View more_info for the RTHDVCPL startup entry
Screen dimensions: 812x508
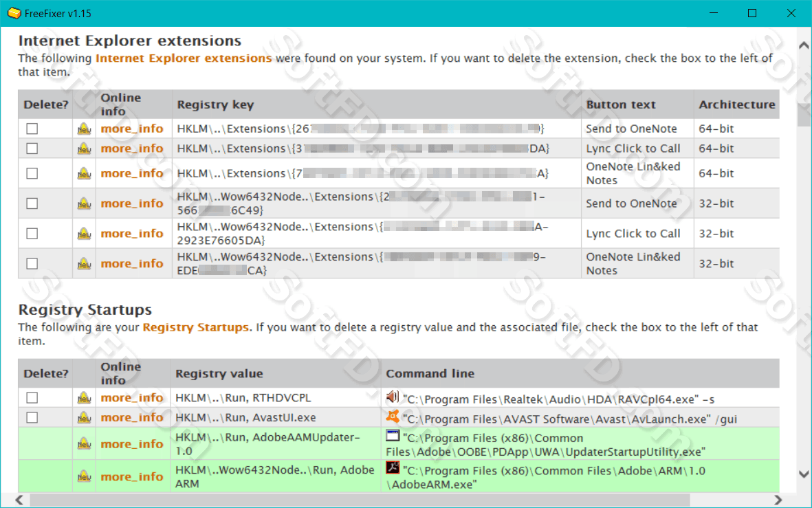tap(132, 397)
